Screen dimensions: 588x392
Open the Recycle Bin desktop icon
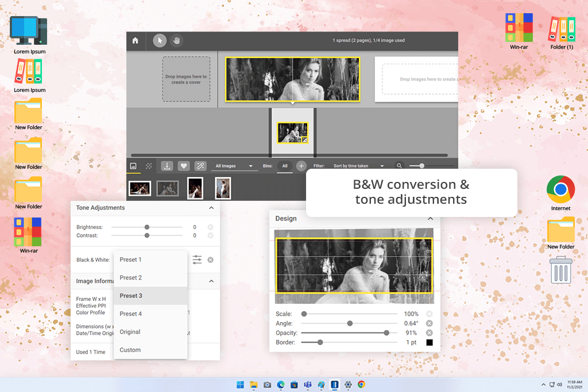[561, 269]
